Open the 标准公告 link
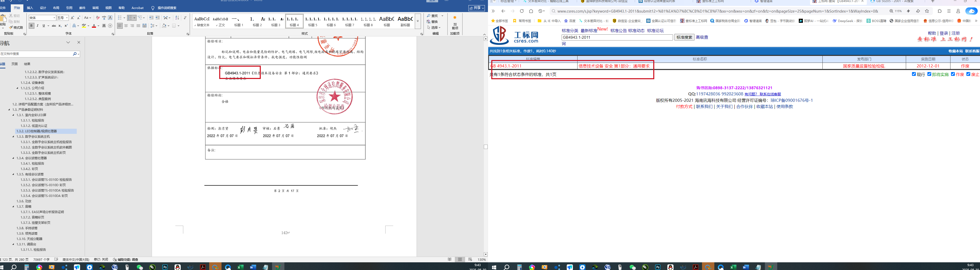 619,31
